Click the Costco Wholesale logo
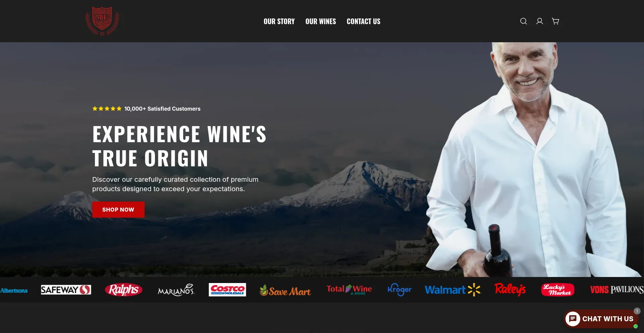644x333 pixels. 227,290
